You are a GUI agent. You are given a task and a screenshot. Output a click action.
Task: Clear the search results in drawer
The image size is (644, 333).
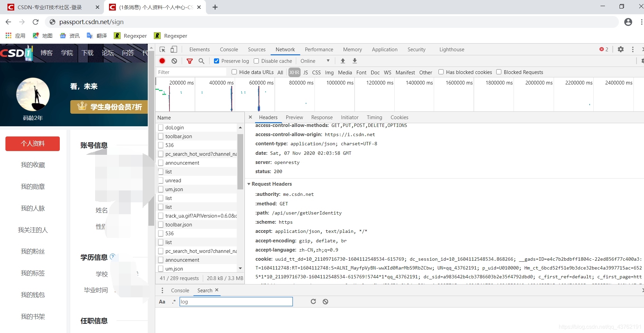325,301
